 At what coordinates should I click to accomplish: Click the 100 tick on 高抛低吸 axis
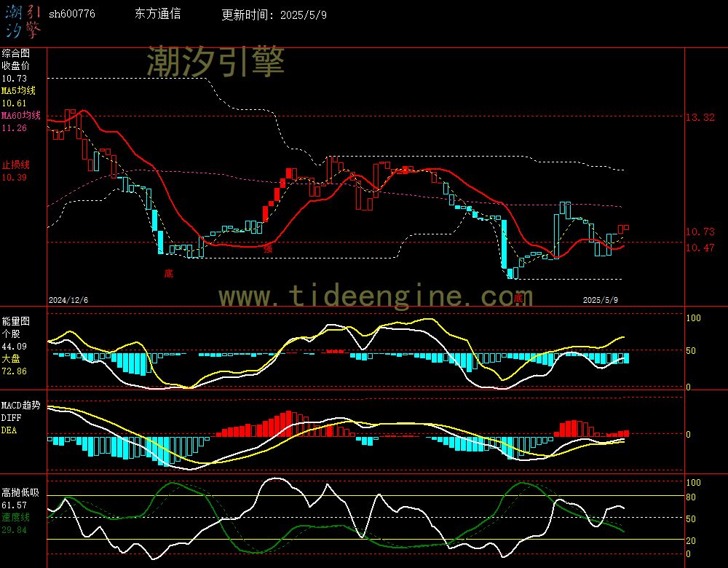tap(694, 483)
